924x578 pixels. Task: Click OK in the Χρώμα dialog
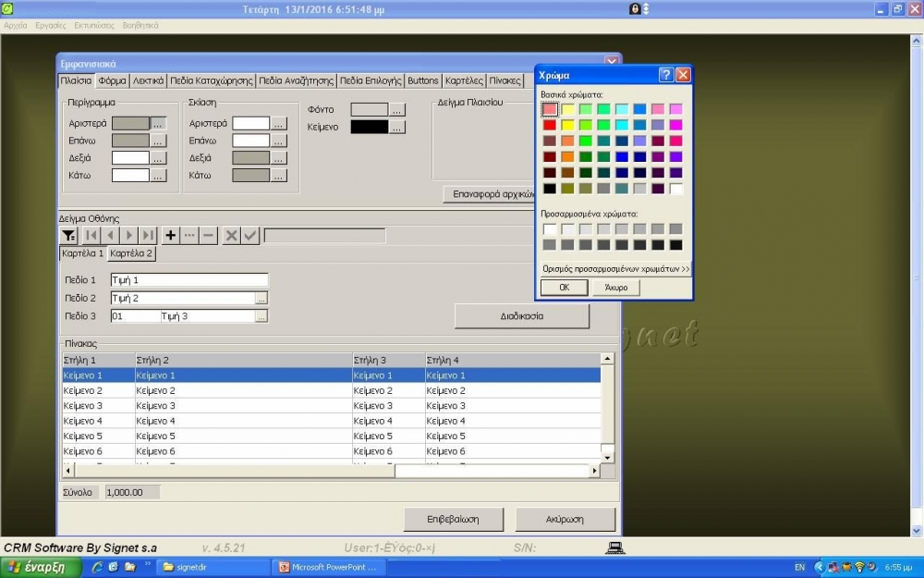(565, 288)
